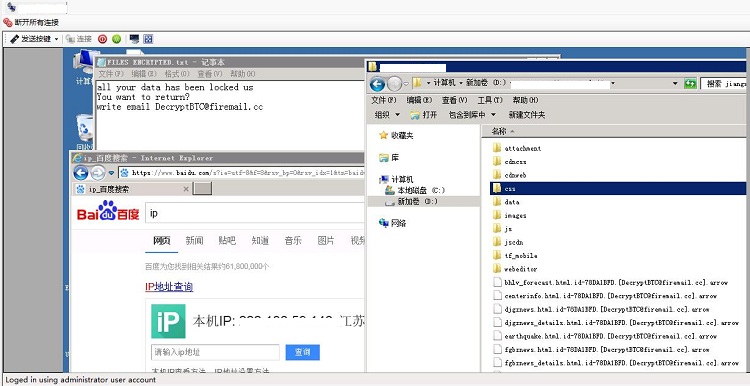Click the red power-off icon in remote toolbar
750x386 pixels.
(102, 39)
